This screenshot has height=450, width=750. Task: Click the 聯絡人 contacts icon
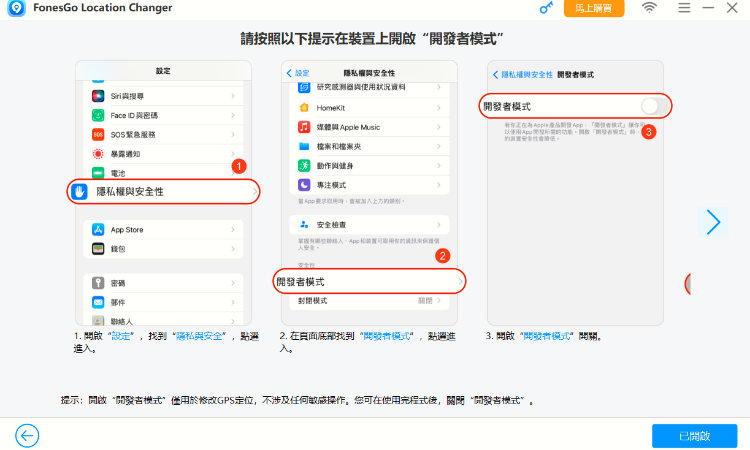98,321
